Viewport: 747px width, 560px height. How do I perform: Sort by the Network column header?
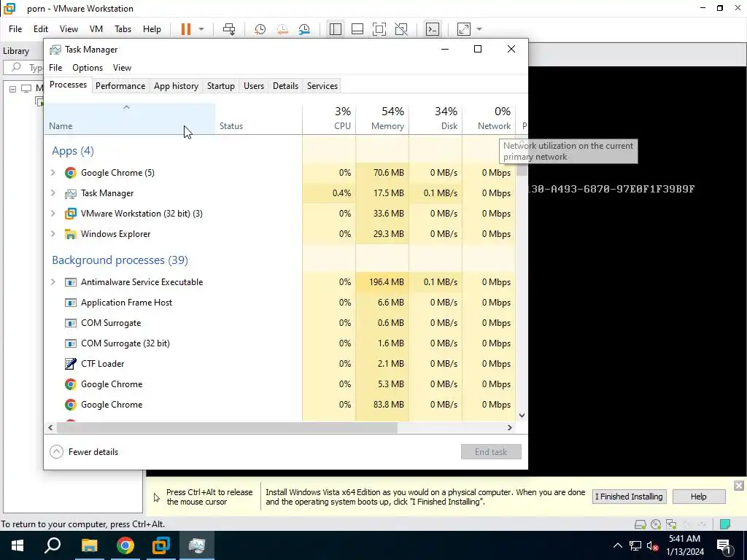point(489,119)
